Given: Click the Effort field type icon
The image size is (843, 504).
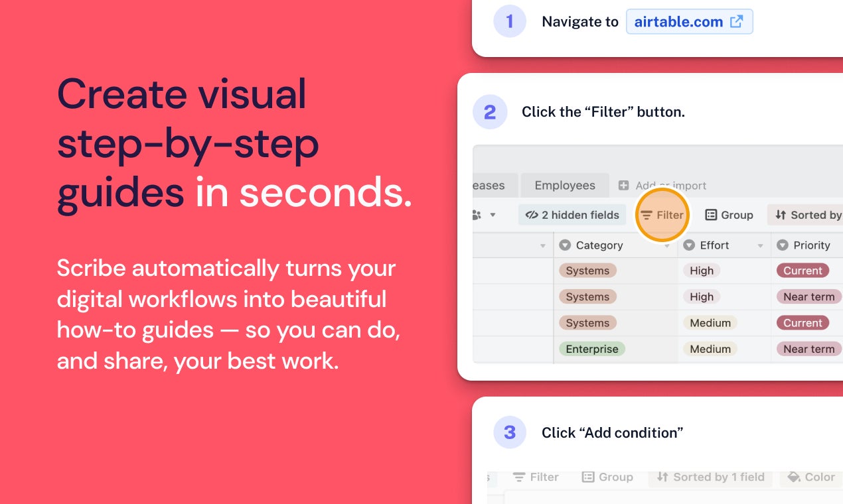Looking at the screenshot, I should pyautogui.click(x=689, y=245).
